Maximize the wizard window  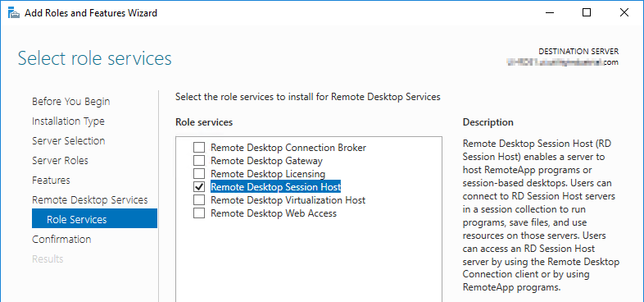click(587, 13)
